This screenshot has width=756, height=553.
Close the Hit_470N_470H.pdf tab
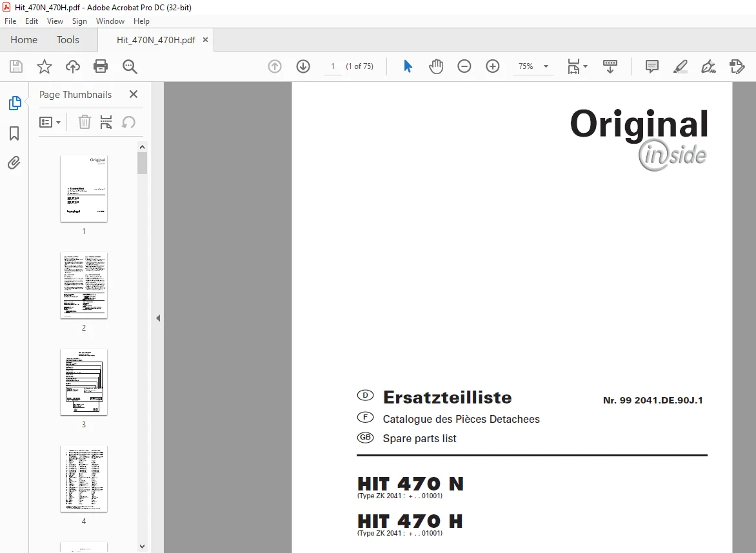click(205, 40)
